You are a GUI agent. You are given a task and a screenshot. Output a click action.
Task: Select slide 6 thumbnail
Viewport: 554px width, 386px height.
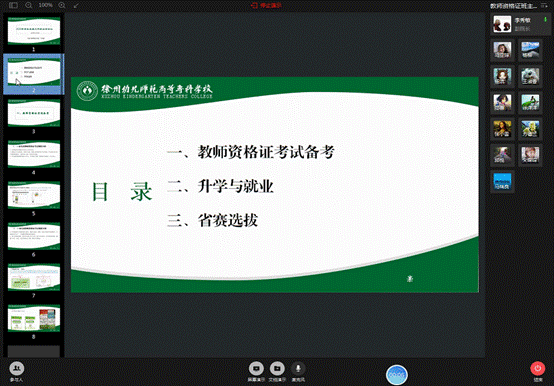pyautogui.click(x=34, y=236)
